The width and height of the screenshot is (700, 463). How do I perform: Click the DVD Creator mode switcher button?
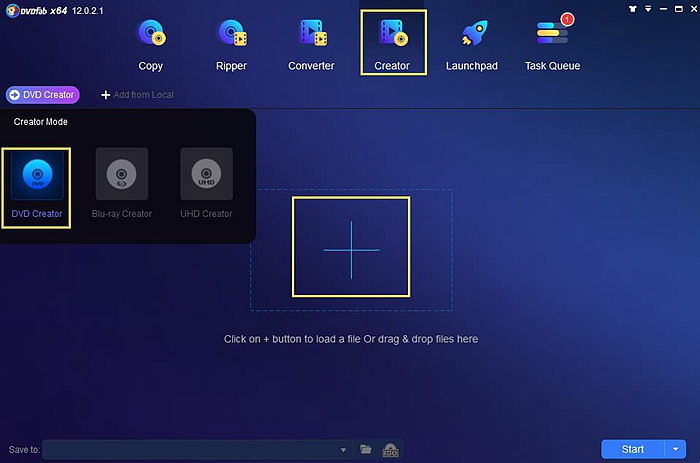(42, 95)
